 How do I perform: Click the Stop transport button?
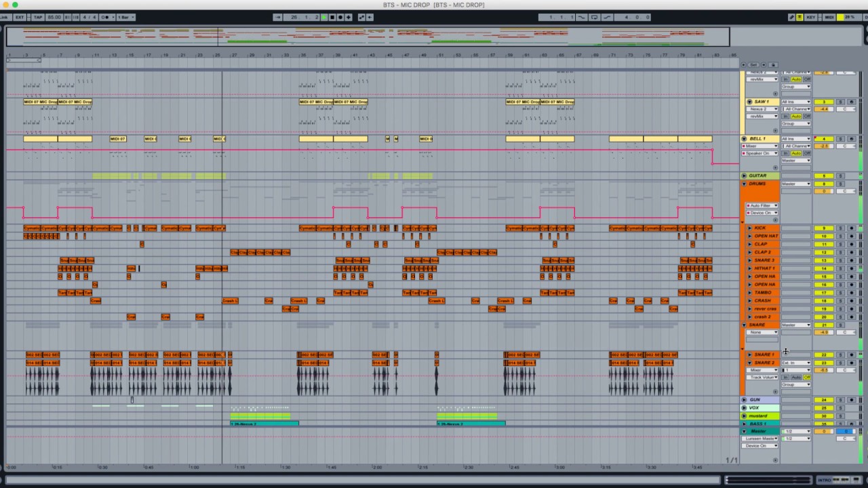point(332,17)
